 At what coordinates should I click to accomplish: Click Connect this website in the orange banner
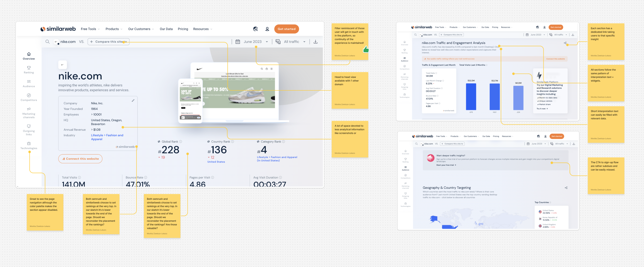556,59
